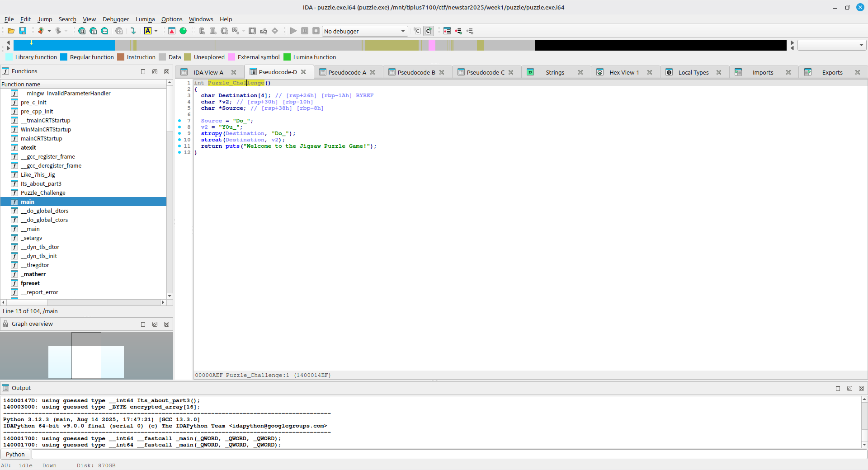Click the stop debugger square button
The width and height of the screenshot is (868, 470).
(316, 31)
